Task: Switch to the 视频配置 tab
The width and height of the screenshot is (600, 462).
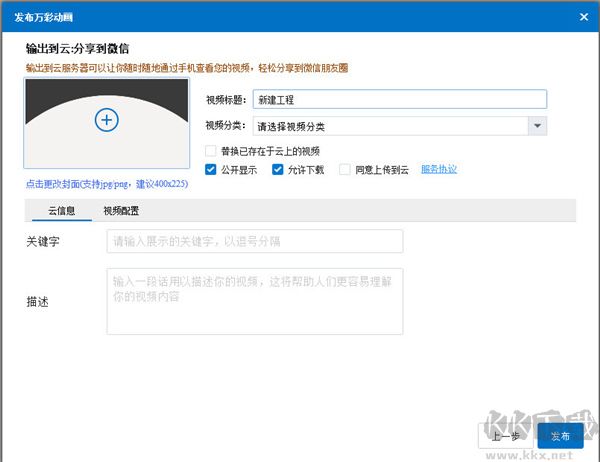Action: click(121, 212)
